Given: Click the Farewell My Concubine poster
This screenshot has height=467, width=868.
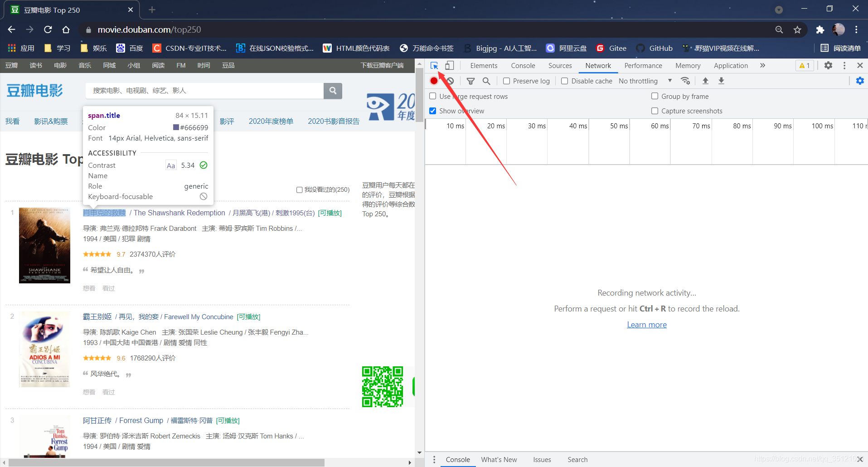Looking at the screenshot, I should tap(44, 350).
